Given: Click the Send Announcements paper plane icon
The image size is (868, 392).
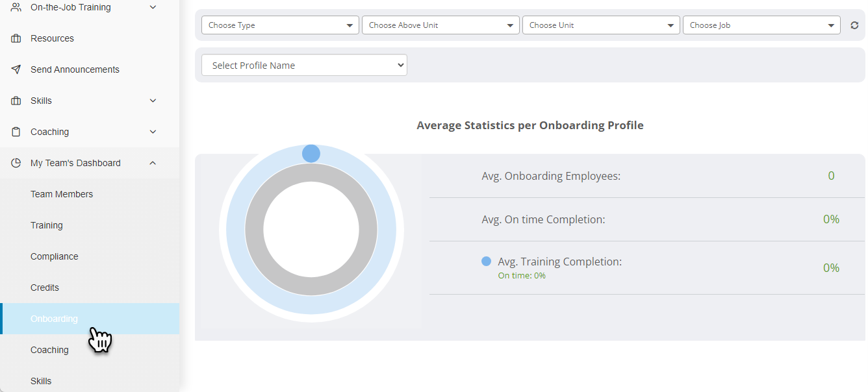Looking at the screenshot, I should click(16, 69).
